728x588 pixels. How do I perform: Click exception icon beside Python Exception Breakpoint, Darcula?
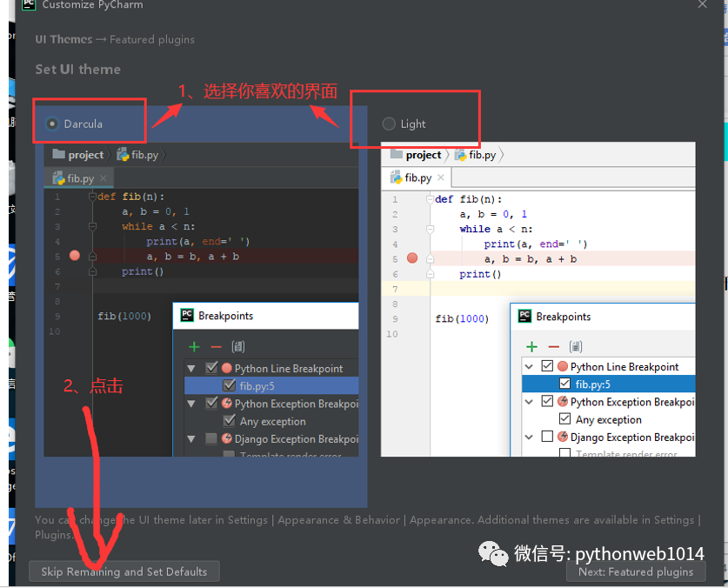[226, 403]
